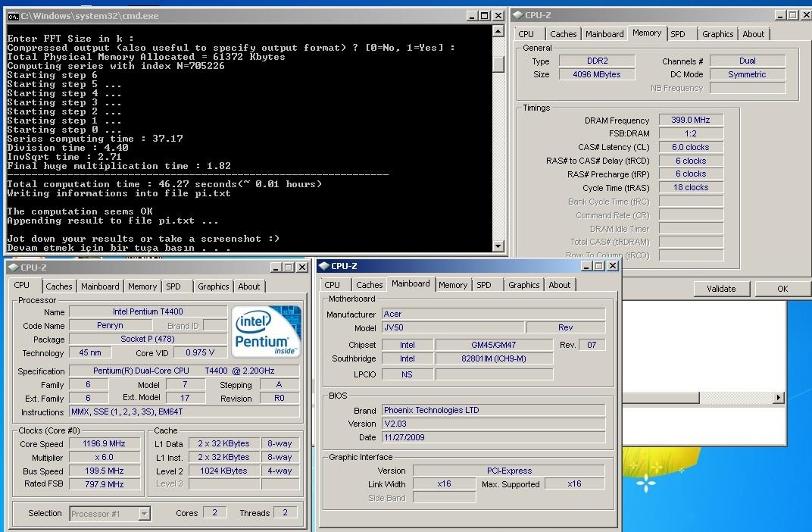The image size is (812, 532).
Task: Click cmd.exe scrollbar up arrow
Action: [x=498, y=30]
